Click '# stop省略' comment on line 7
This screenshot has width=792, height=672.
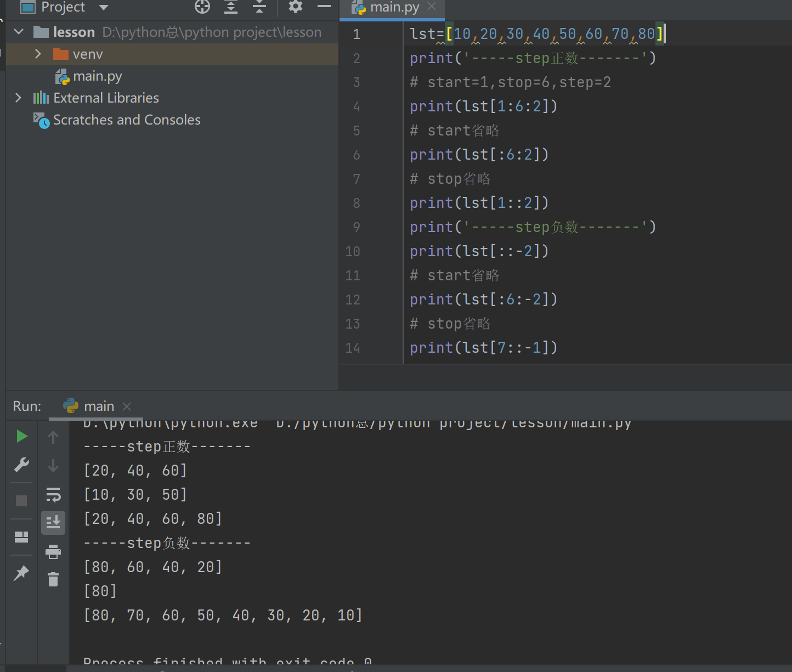coord(450,179)
